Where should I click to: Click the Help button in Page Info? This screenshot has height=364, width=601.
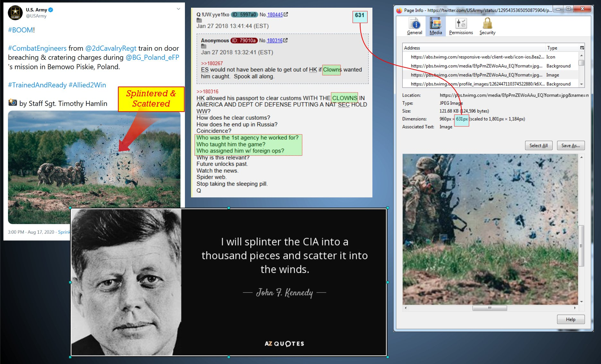click(x=571, y=319)
